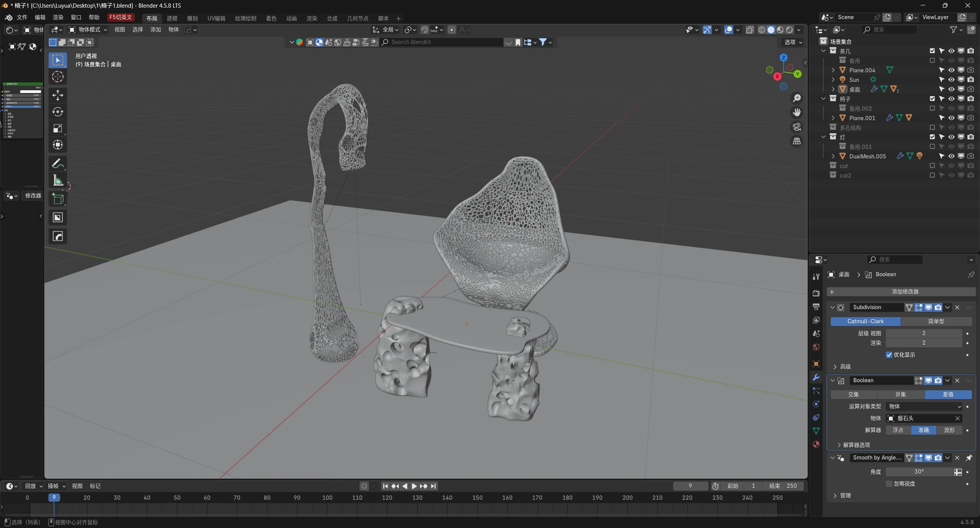Open the 物体模式 mode dropdown
The height and width of the screenshot is (528, 980).
88,30
